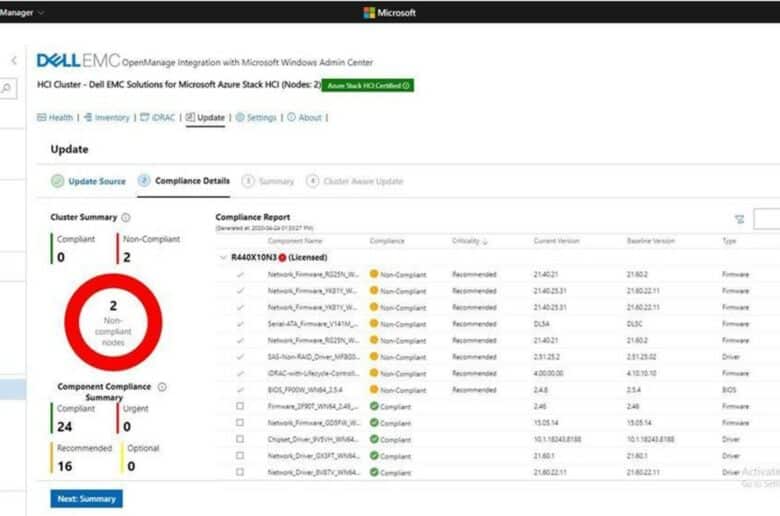780x516 pixels.
Task: Go to the Cluster Aware Update step
Action: click(355, 181)
